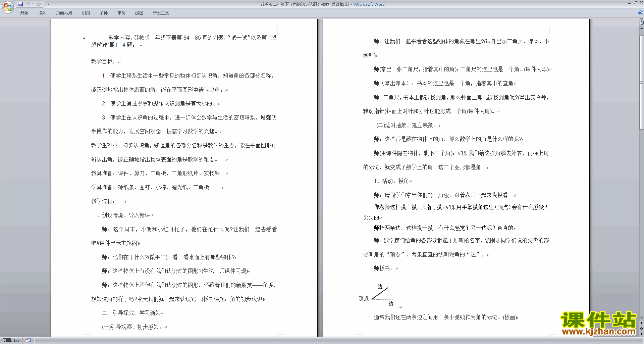Click the line starting with 学具准备

[152, 187]
